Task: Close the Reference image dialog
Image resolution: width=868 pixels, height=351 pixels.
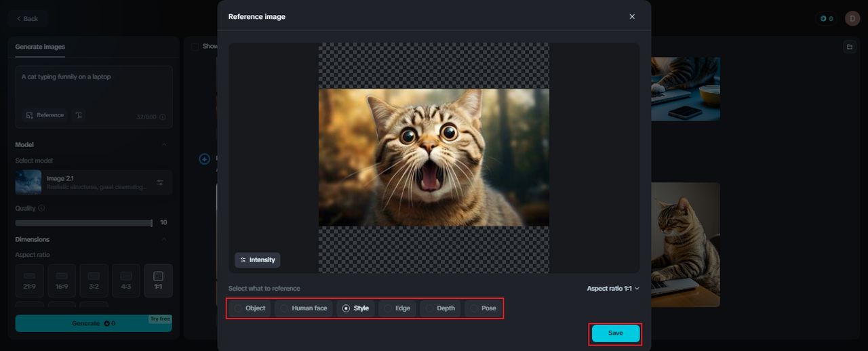Action: [x=632, y=17]
